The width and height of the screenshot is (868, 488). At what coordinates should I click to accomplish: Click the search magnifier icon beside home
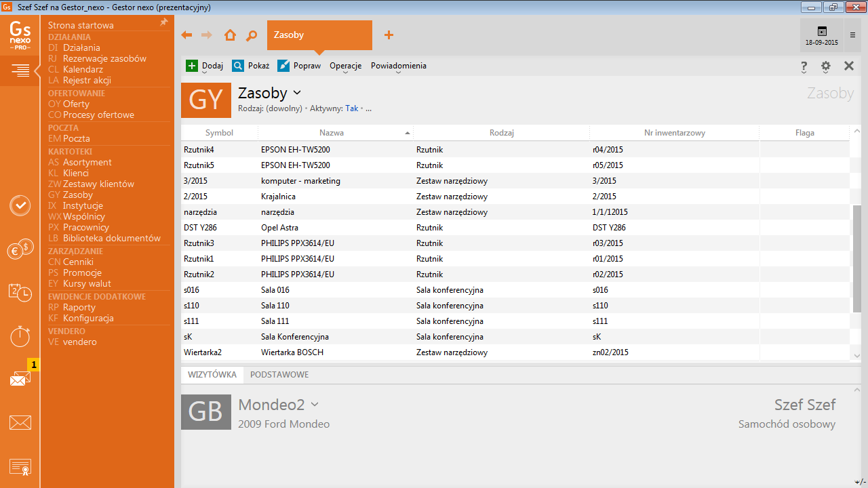tap(252, 35)
